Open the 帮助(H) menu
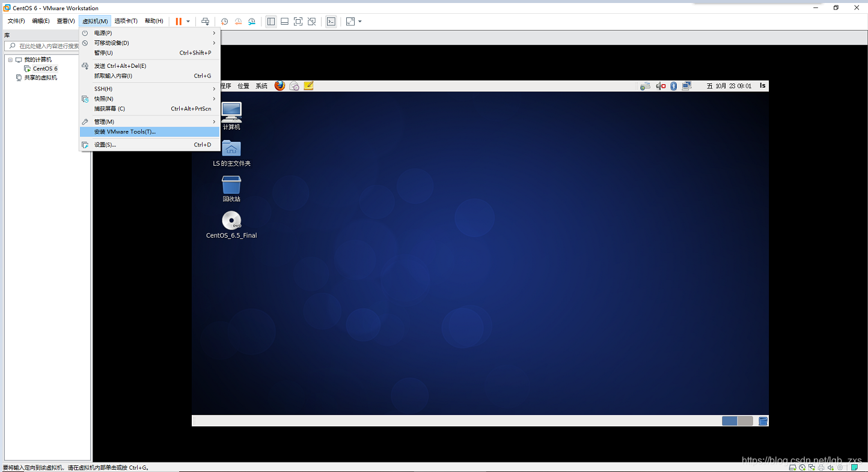868x472 pixels. click(x=154, y=21)
